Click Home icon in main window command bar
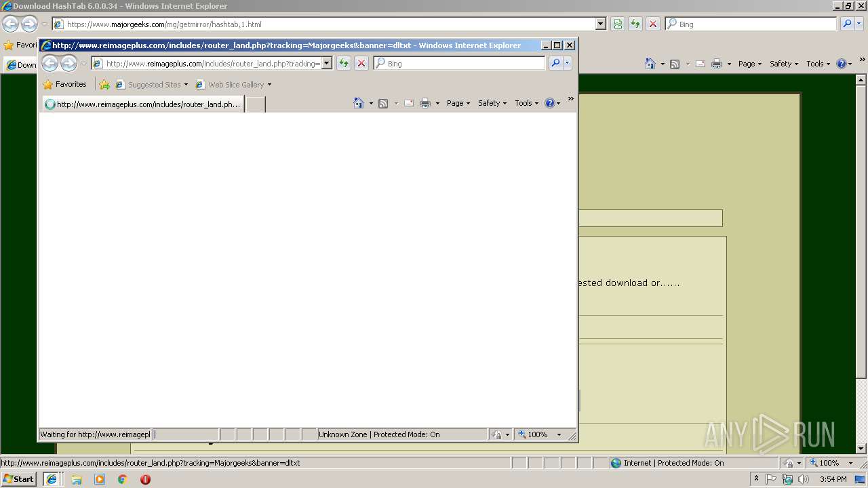Screen dimensions: 868x488 pyautogui.click(x=650, y=64)
